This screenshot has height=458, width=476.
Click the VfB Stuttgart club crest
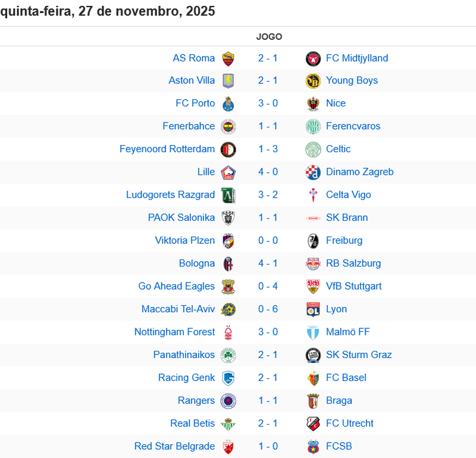(313, 287)
